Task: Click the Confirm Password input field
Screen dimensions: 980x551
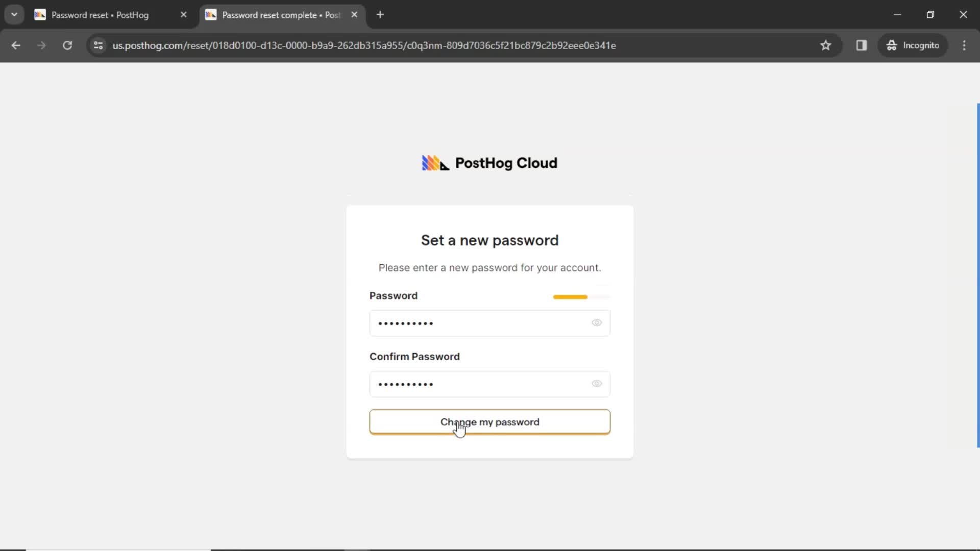Action: coord(490,384)
